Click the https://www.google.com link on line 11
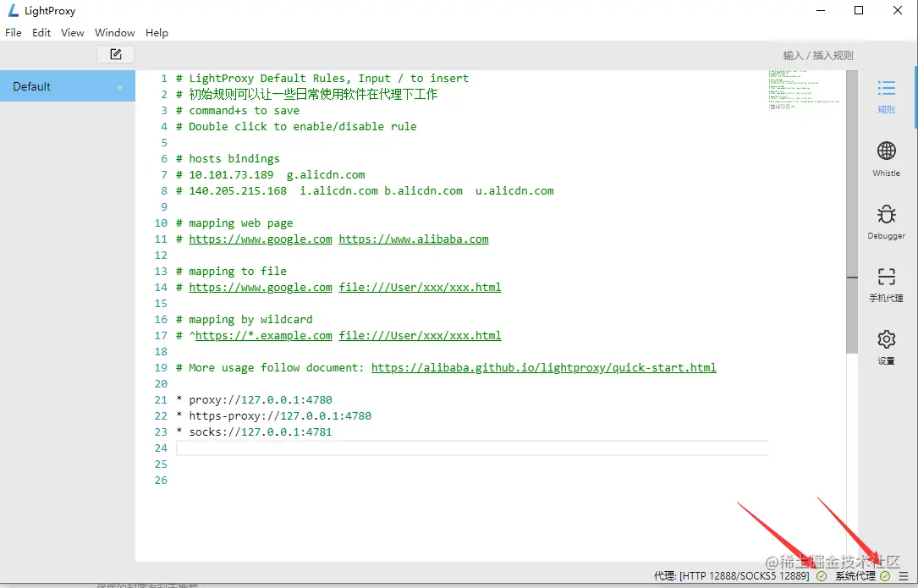 pos(260,239)
